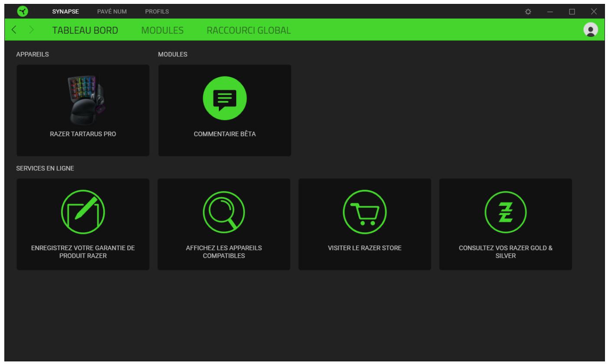Maximize the Synapse window
The height and width of the screenshot is (364, 608).
(572, 11)
